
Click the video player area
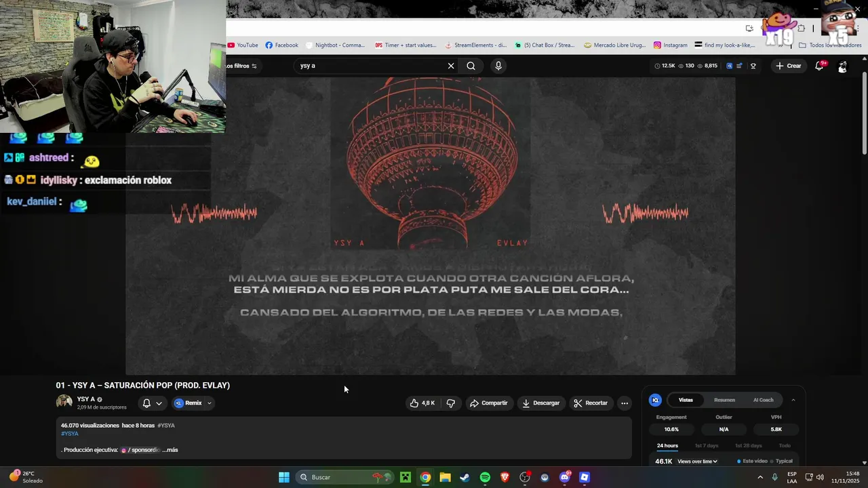[x=431, y=226]
